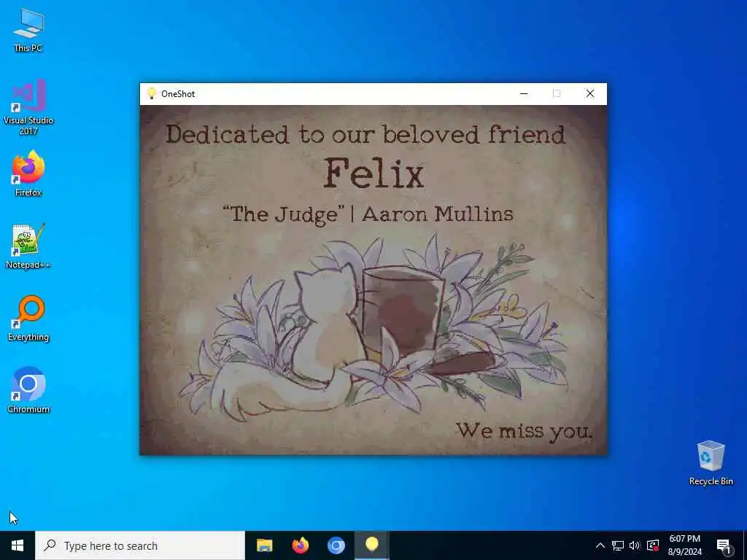Click the OneShot lightbulb taskbar button
The image size is (747, 560).
tap(371, 545)
